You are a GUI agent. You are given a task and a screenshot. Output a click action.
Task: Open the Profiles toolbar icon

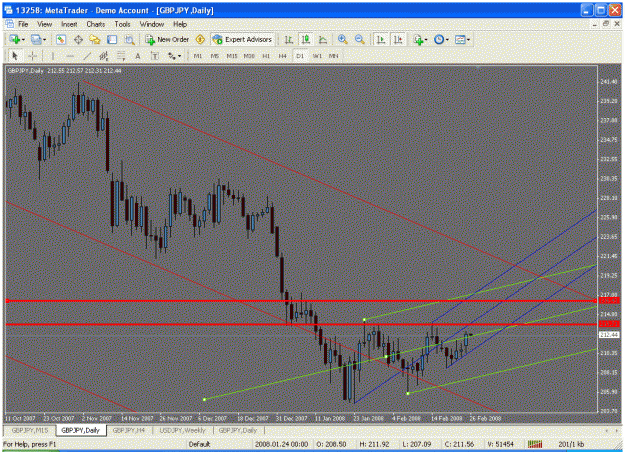click(36, 39)
